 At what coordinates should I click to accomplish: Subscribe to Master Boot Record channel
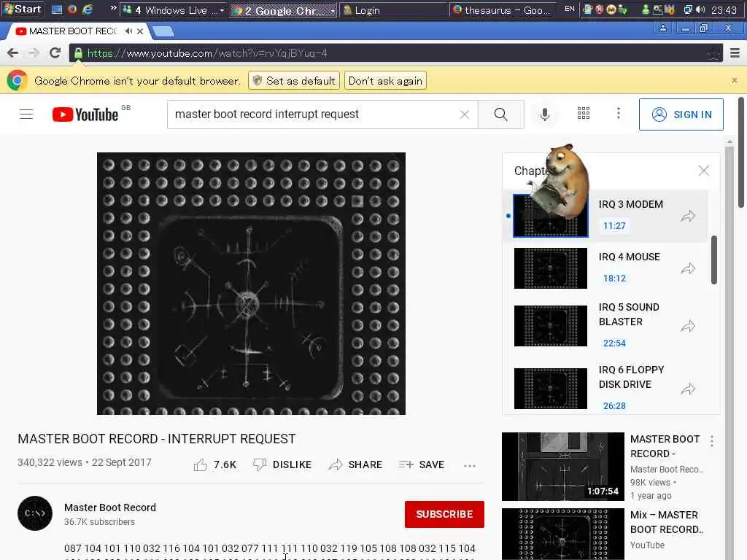point(444,514)
